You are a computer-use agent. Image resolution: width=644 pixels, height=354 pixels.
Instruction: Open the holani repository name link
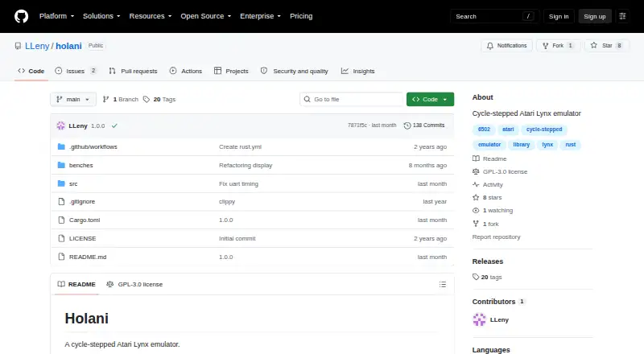[x=68, y=46]
